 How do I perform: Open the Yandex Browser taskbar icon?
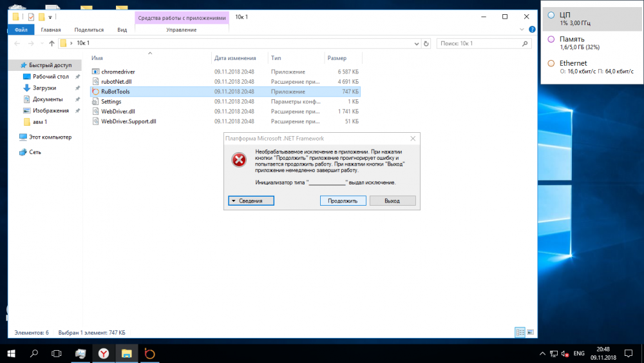[103, 353]
